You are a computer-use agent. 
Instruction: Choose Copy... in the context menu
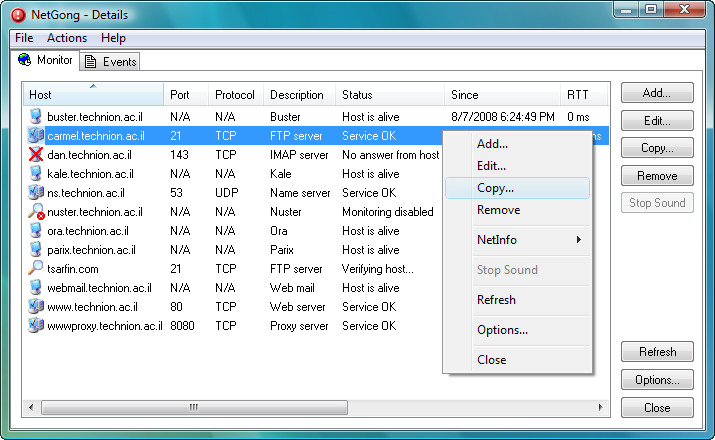click(x=518, y=188)
